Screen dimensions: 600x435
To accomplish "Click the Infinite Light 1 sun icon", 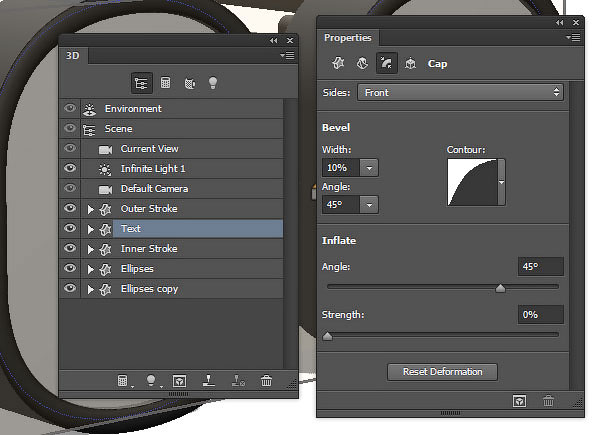I will (105, 169).
